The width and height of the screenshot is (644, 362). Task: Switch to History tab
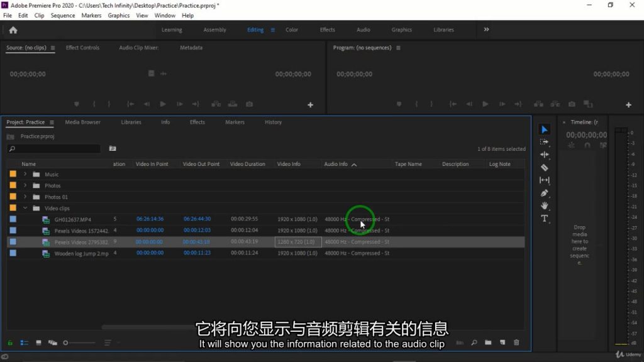tap(273, 123)
